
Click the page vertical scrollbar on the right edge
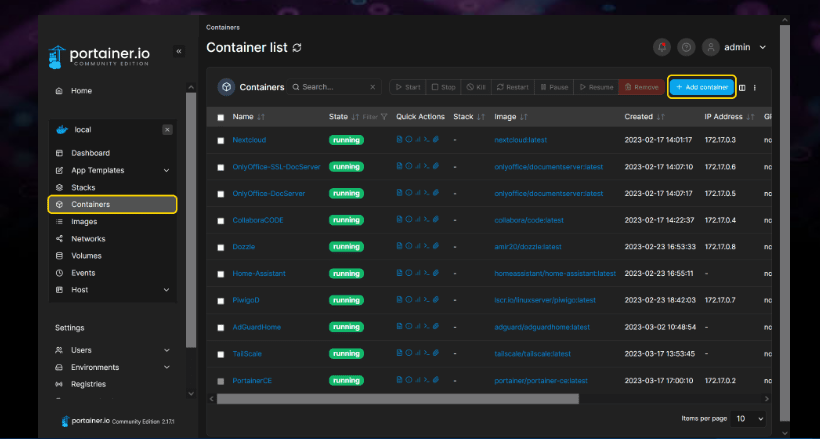click(x=784, y=222)
